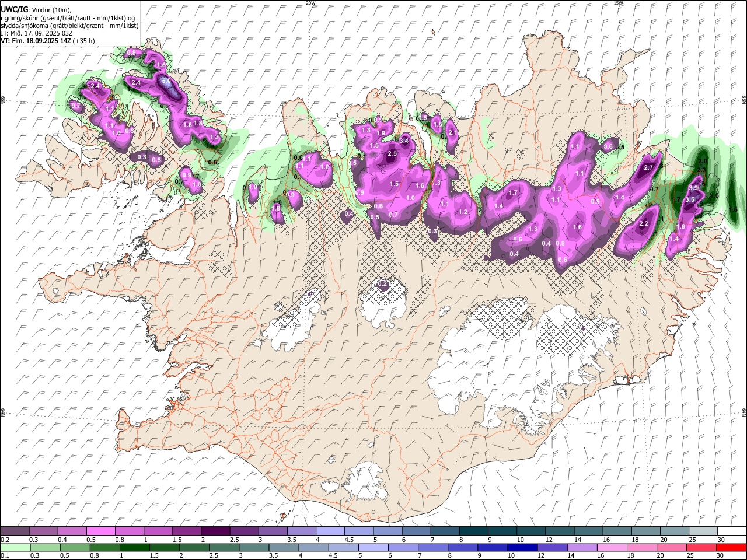
Task: Click the 0.5 medium green swatch in the lower legend row
Action: click(75, 548)
